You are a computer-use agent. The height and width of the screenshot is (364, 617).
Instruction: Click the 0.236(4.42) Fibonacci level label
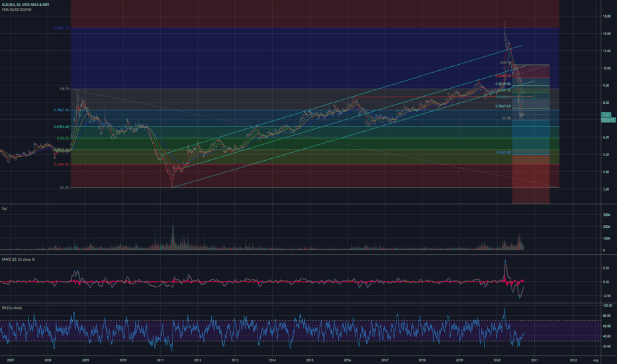point(62,164)
